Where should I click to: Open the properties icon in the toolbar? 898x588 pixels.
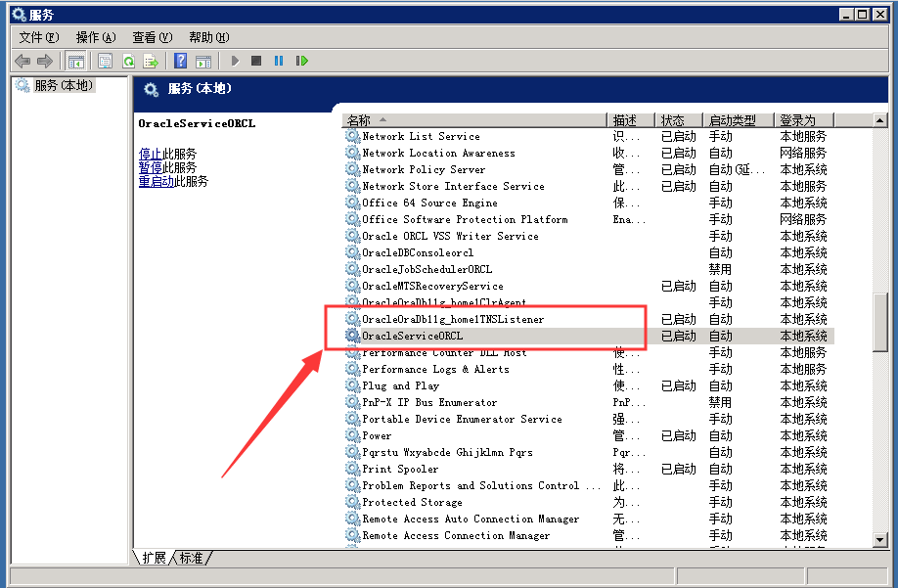click(106, 61)
